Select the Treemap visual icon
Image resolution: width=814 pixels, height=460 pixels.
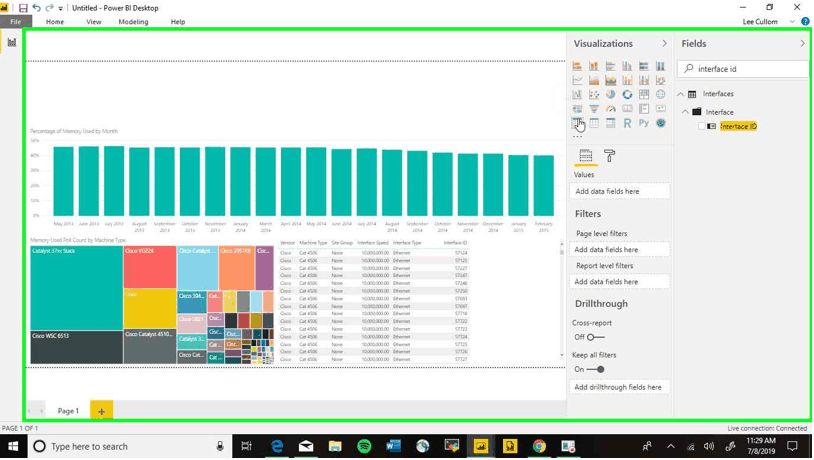coord(644,94)
